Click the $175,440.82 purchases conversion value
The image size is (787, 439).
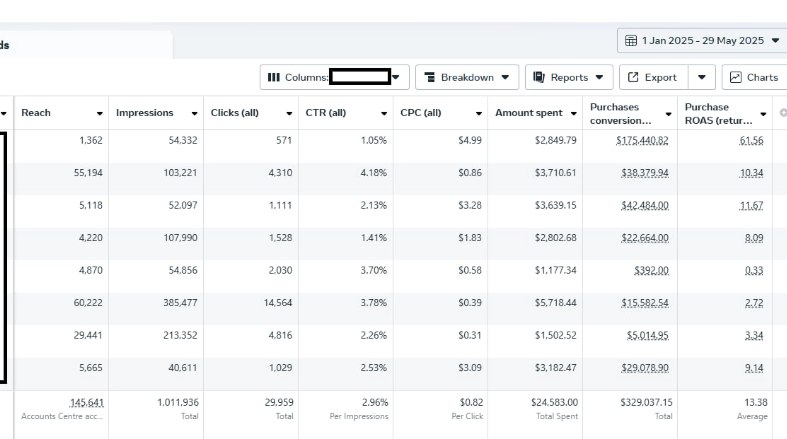[642, 140]
